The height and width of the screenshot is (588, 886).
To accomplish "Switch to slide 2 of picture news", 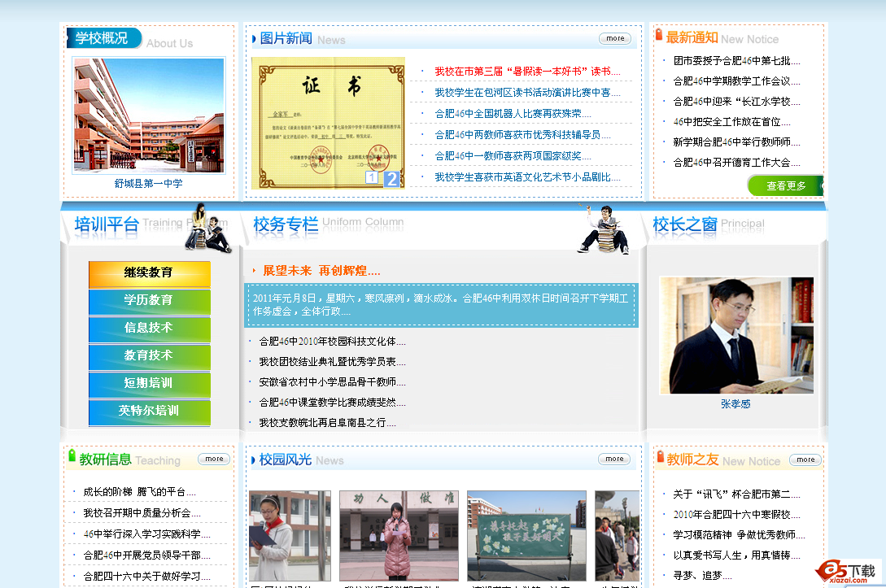I will pos(391,179).
